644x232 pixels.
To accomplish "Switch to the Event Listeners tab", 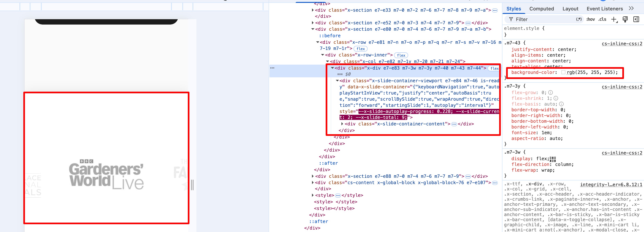I will coord(605,9).
